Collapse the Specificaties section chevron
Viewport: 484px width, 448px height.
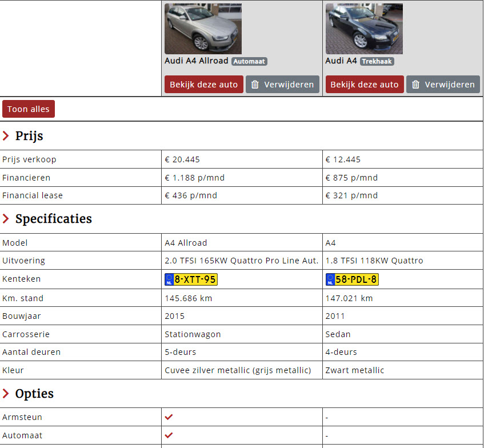[6, 219]
